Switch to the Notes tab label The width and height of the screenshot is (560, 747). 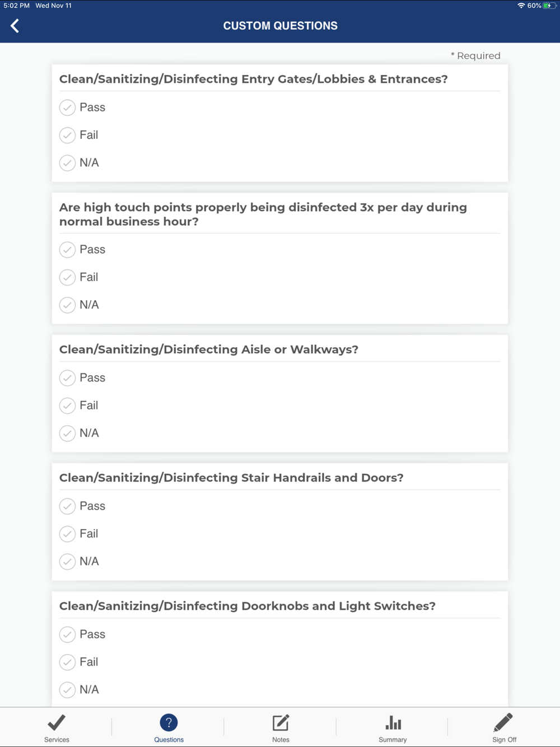281,740
